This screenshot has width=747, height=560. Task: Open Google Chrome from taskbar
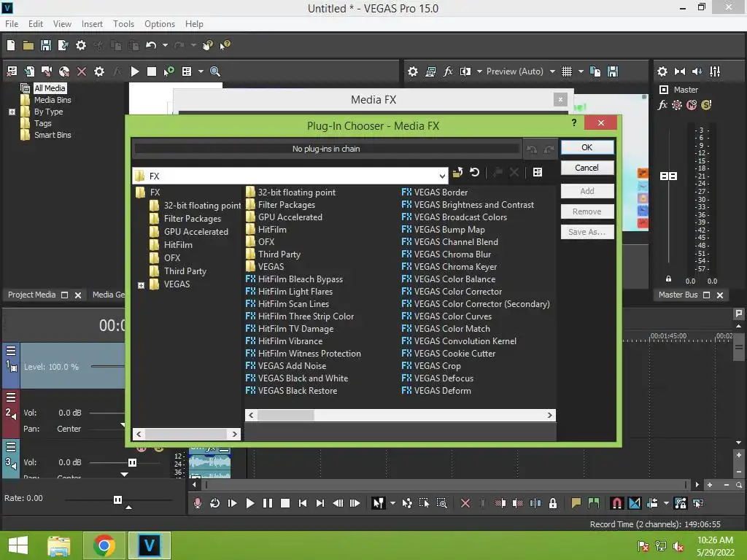tap(104, 545)
